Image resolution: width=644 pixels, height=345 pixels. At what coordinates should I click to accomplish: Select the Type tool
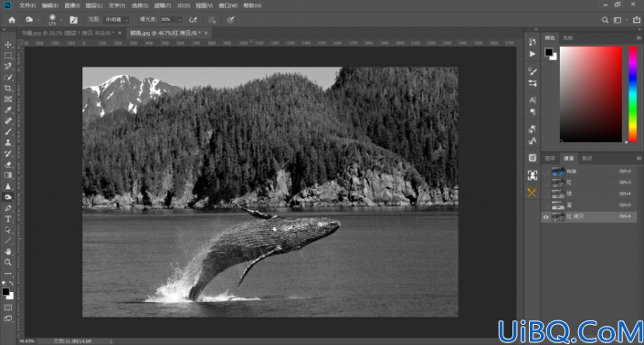[8, 219]
